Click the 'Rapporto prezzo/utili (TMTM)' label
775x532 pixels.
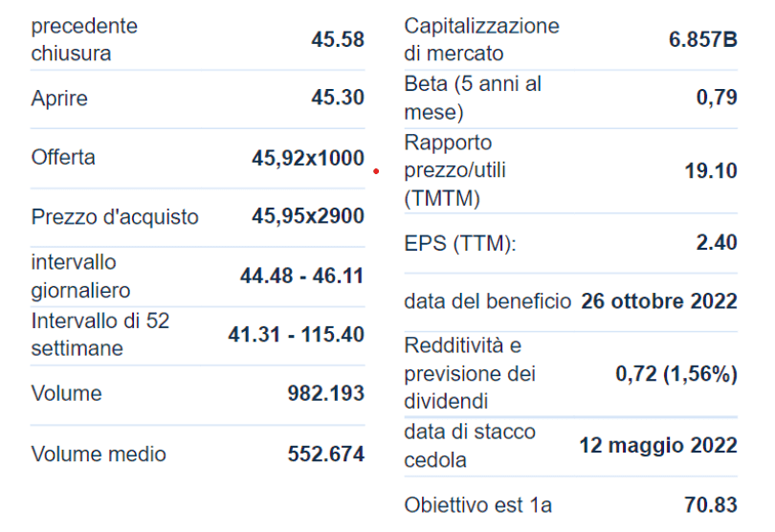[x=455, y=170]
